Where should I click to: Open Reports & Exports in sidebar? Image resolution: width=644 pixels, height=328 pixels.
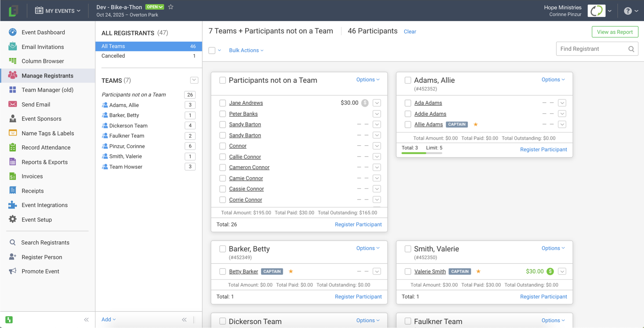click(44, 162)
